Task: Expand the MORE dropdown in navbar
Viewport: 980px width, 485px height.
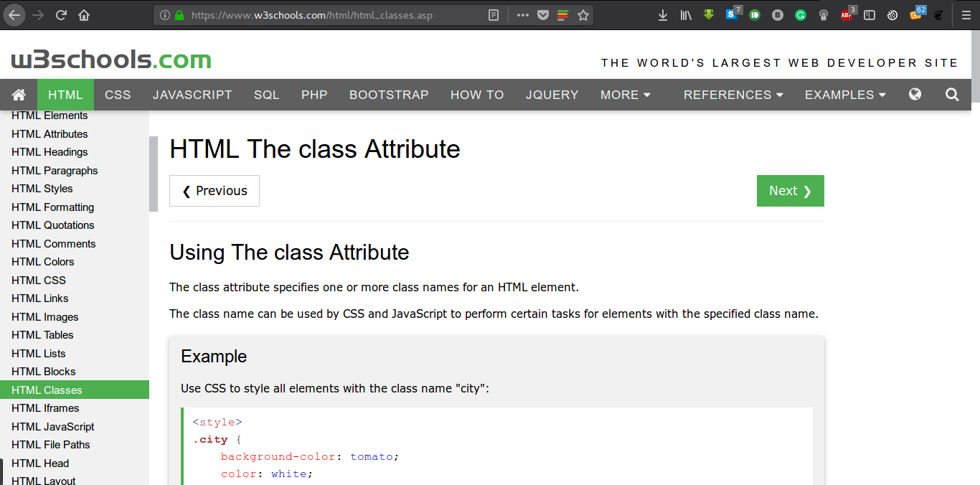Action: point(625,94)
